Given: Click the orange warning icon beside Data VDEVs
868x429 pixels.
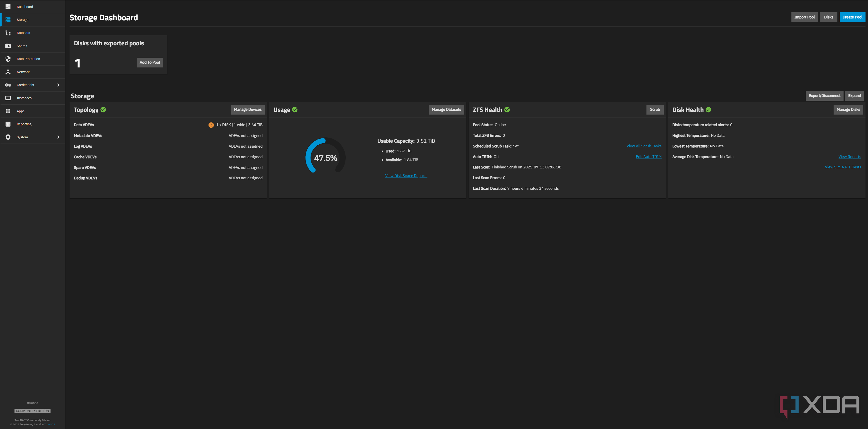Looking at the screenshot, I should (x=211, y=125).
